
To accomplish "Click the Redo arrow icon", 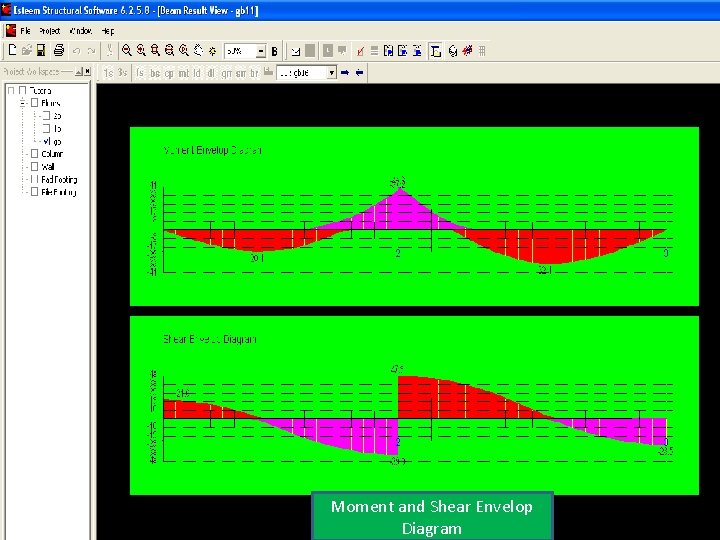I will (91, 51).
